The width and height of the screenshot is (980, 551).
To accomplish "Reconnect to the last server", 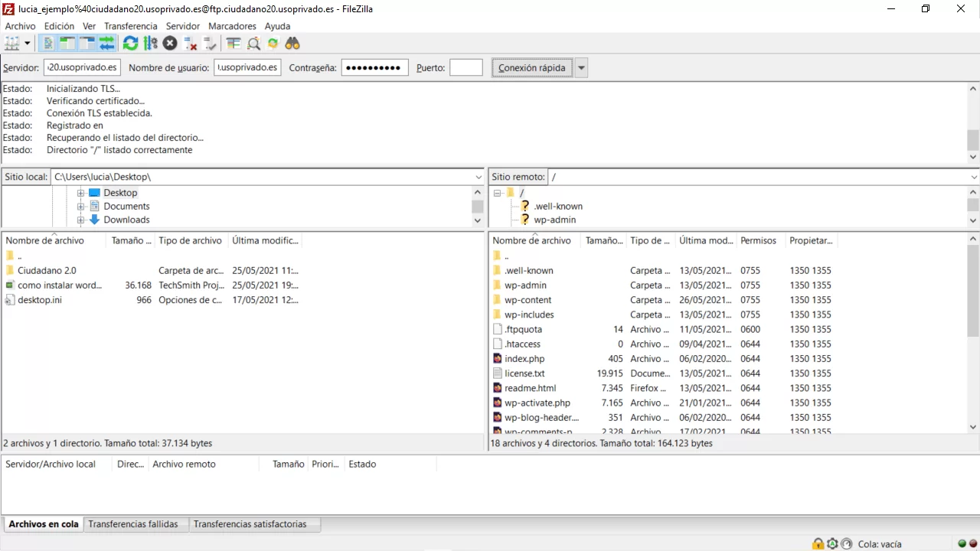I will [209, 44].
